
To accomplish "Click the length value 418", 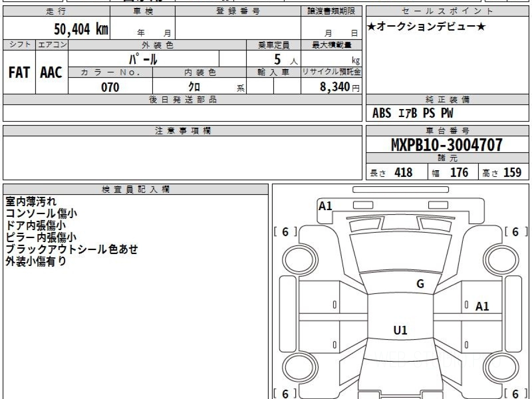I will pos(403,172).
